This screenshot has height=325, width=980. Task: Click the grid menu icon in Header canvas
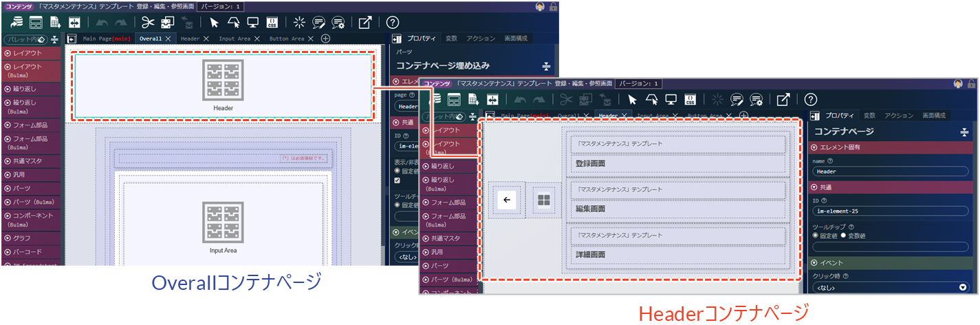click(x=543, y=200)
